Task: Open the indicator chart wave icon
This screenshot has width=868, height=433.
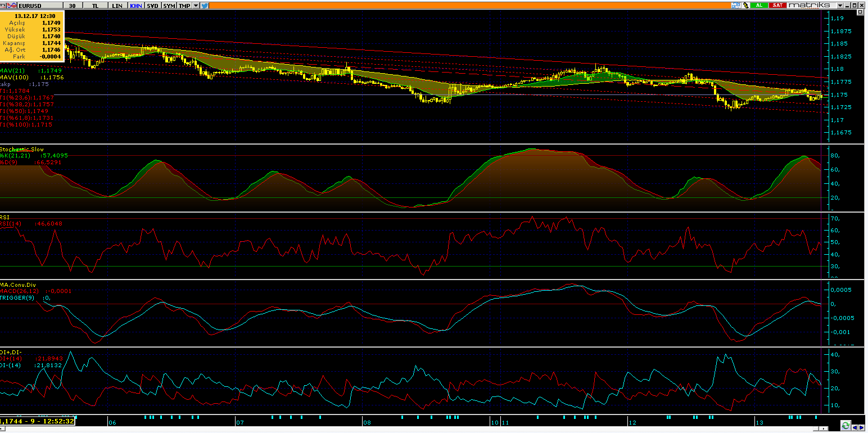Action: [x=11, y=5]
